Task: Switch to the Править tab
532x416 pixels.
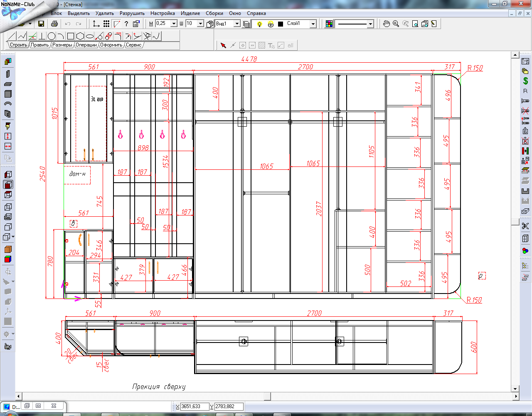Action: [x=40, y=45]
